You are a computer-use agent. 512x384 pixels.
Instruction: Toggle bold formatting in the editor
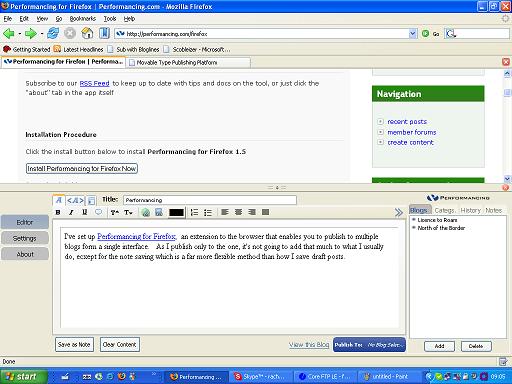pos(58,212)
